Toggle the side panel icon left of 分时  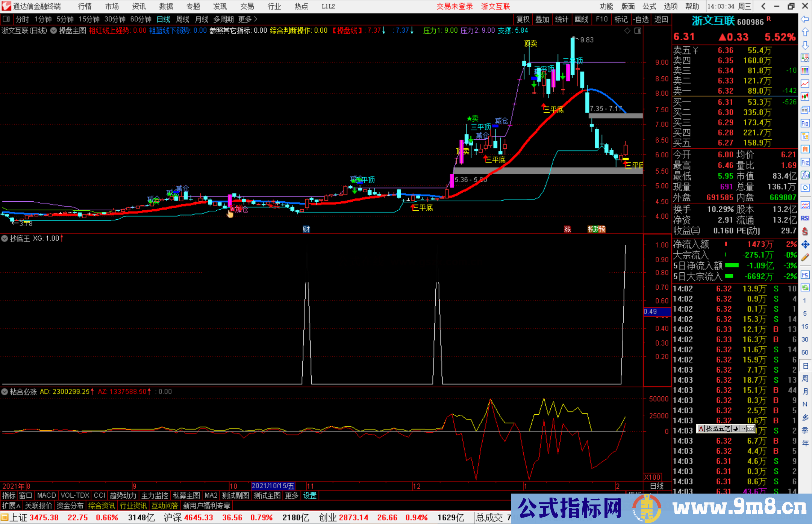coord(6,19)
